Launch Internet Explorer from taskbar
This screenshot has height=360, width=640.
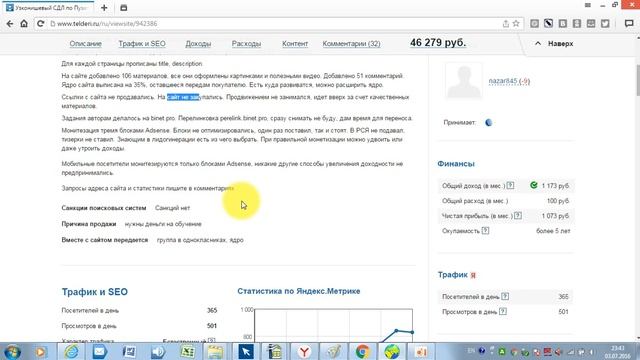coord(71,351)
